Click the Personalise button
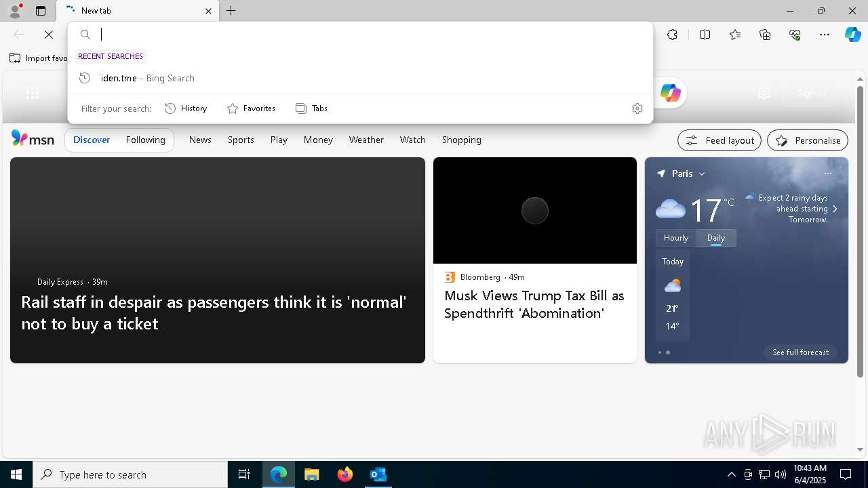868x488 pixels. coord(808,140)
